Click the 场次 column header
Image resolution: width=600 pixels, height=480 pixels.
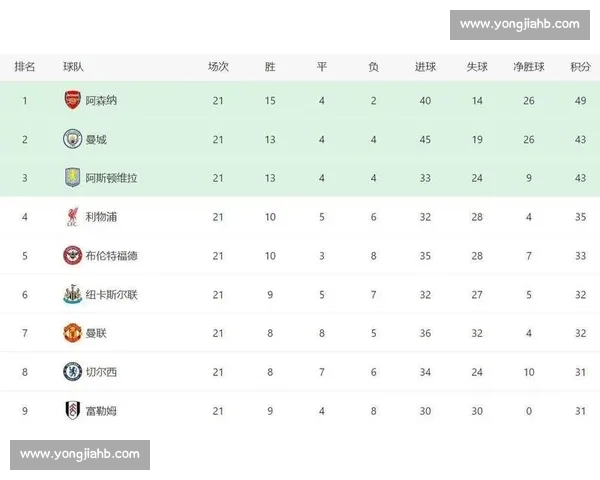coord(218,67)
